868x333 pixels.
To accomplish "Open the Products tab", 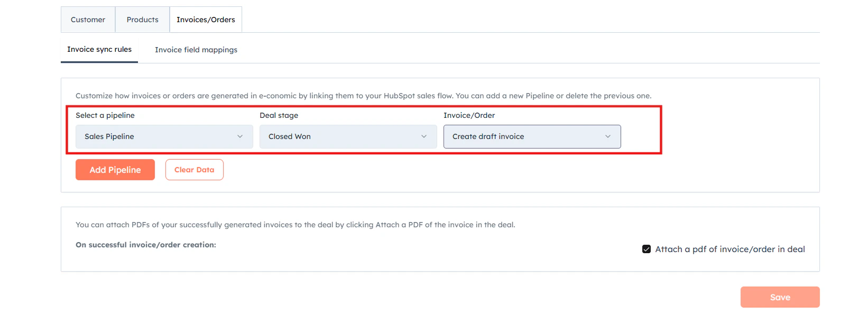I will (142, 20).
